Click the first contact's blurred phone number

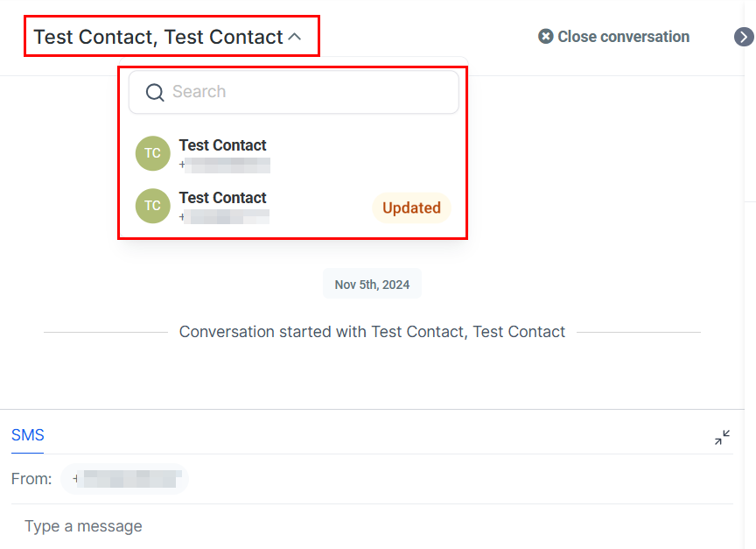click(226, 164)
